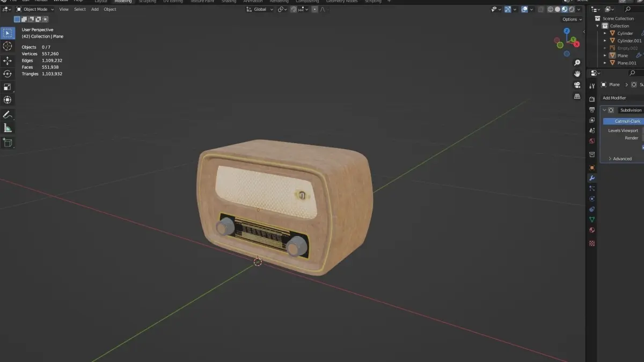Open Render properties tab
Viewport: 644px width, 362px height.
coord(592,99)
